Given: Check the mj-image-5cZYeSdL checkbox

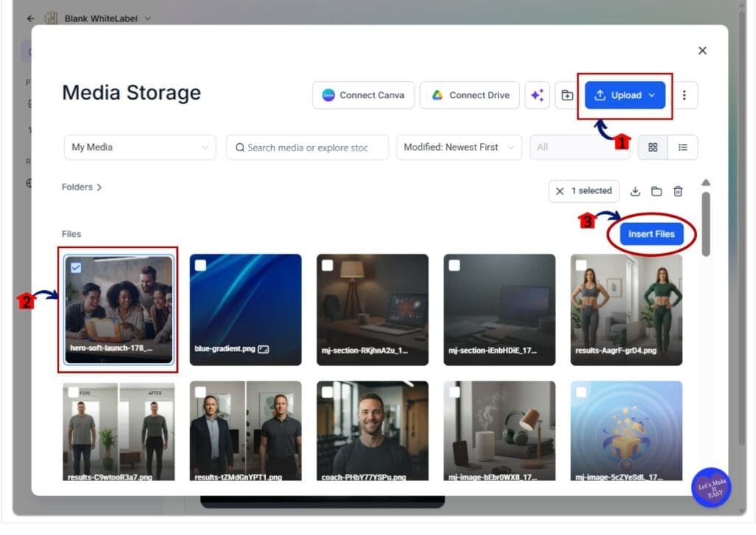Looking at the screenshot, I should point(581,392).
